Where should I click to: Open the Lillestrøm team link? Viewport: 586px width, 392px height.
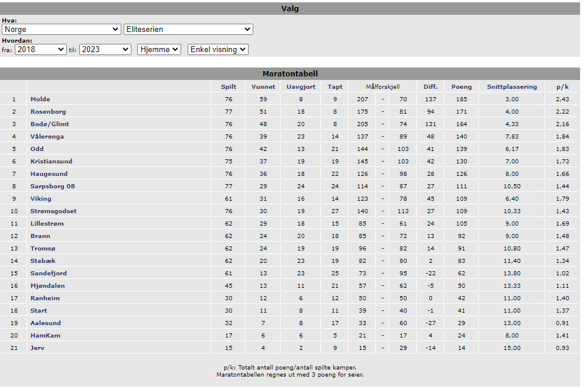[x=47, y=223]
